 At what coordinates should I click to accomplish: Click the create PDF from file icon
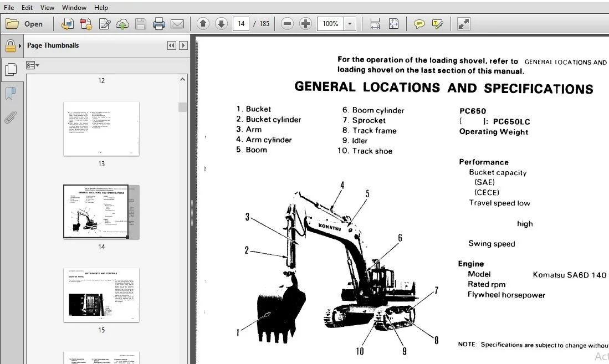(x=68, y=24)
